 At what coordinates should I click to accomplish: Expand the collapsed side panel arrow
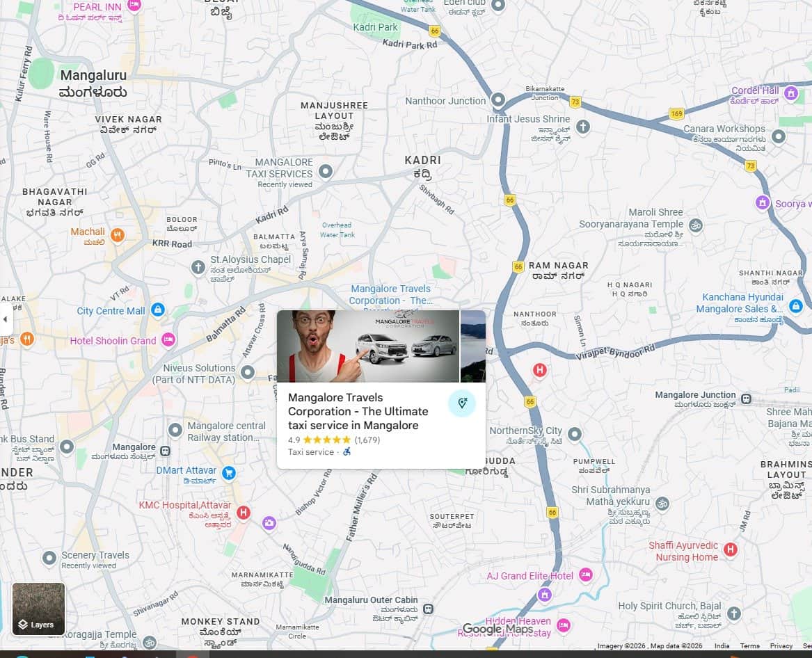[x=5, y=319]
